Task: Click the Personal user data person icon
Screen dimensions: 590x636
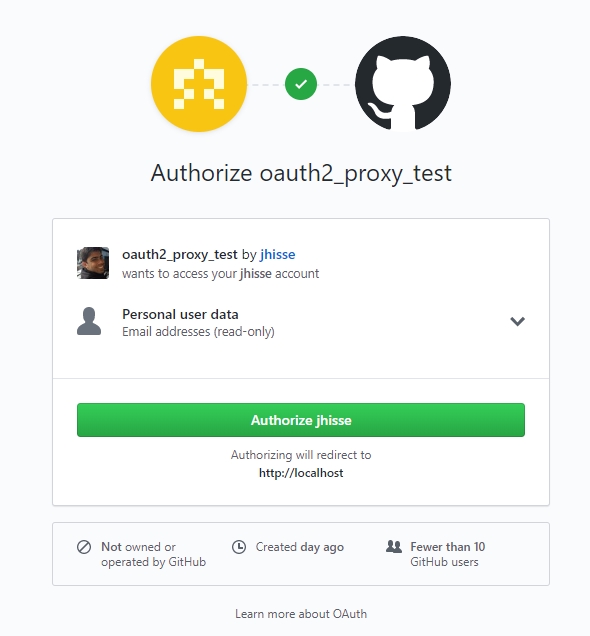Action: pyautogui.click(x=89, y=321)
